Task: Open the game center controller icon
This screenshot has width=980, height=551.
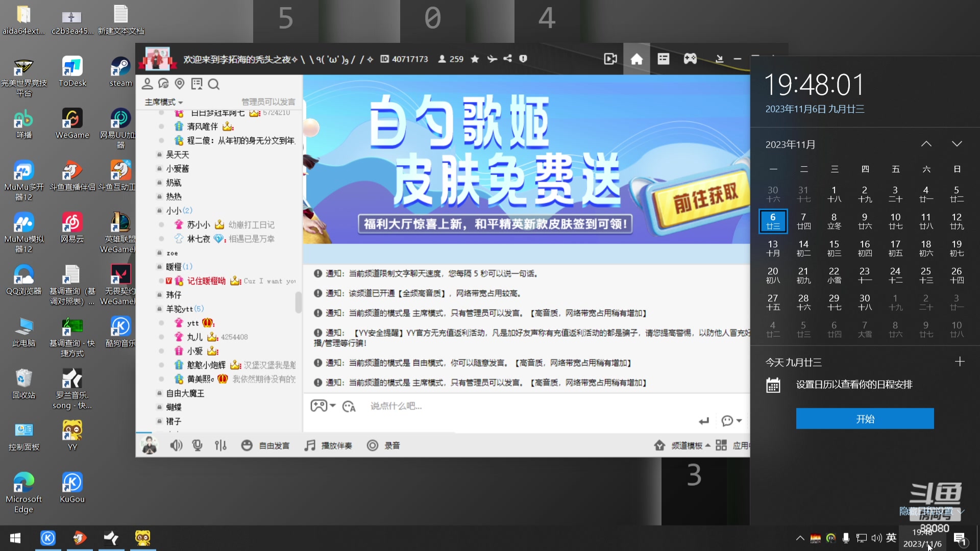Action: click(x=690, y=59)
